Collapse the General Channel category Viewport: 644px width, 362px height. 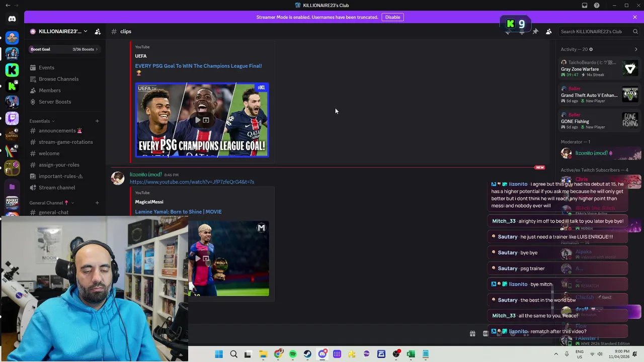[x=51, y=203]
